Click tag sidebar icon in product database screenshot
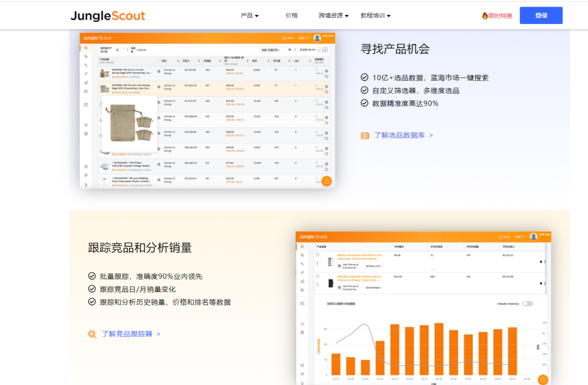The image size is (588, 385). [x=86, y=57]
